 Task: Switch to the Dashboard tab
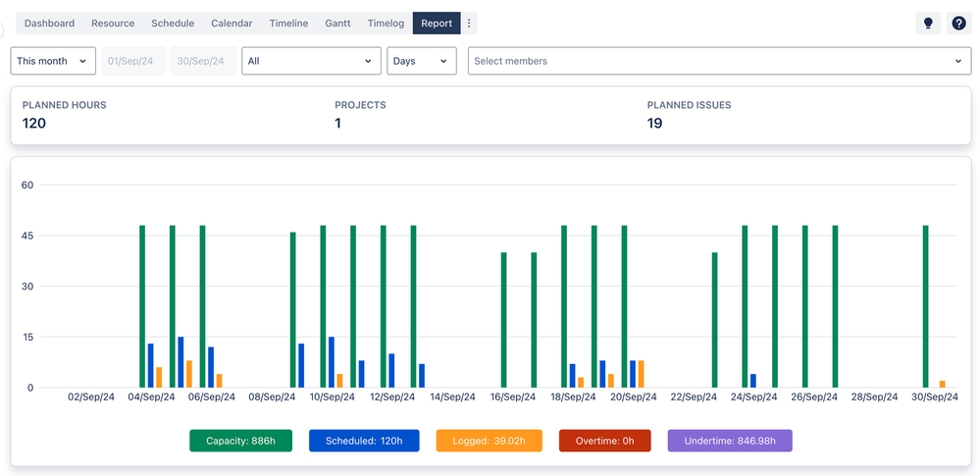pyautogui.click(x=49, y=24)
